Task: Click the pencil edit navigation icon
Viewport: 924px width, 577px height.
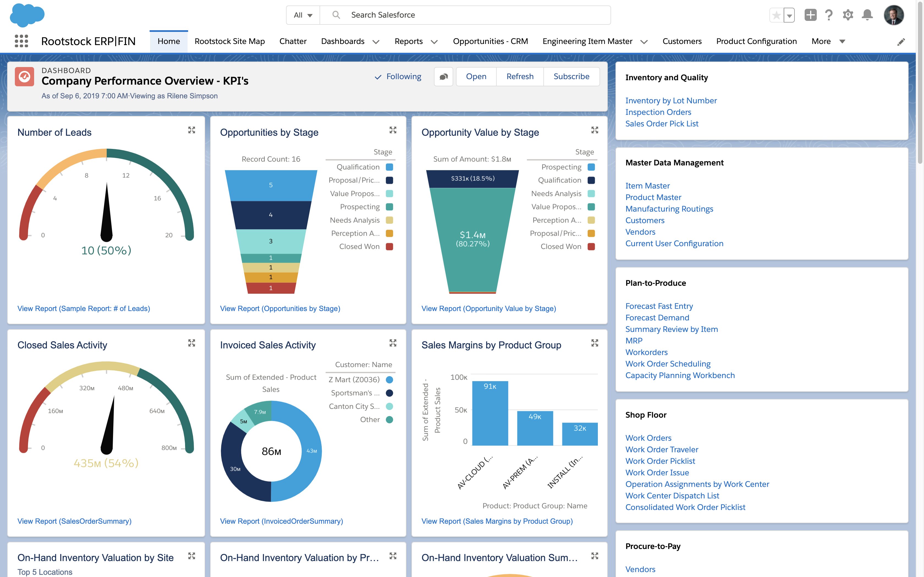Action: (x=901, y=41)
